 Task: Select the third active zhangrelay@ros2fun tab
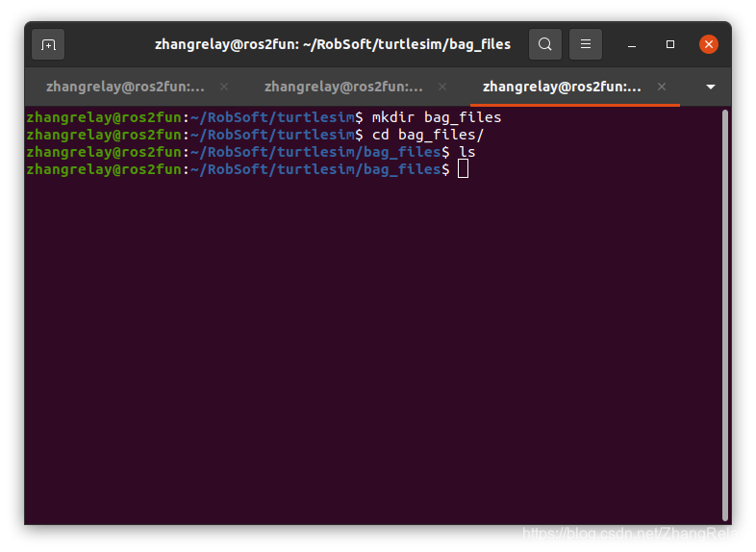coord(562,87)
